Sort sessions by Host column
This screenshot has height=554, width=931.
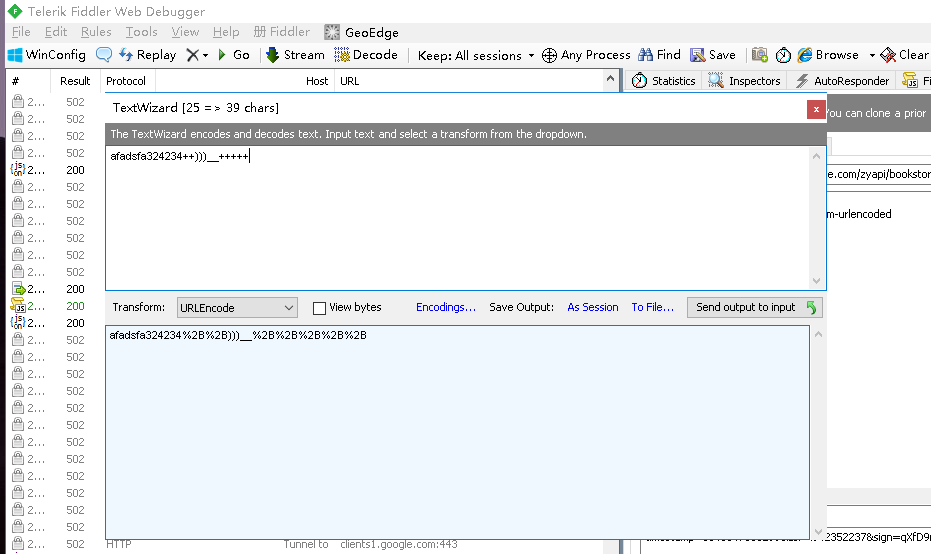tap(245, 81)
